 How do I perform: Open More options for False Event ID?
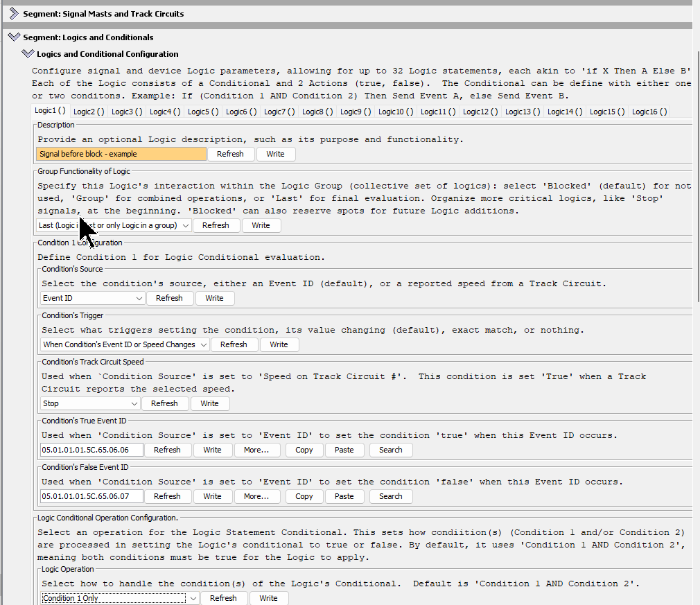(x=256, y=496)
